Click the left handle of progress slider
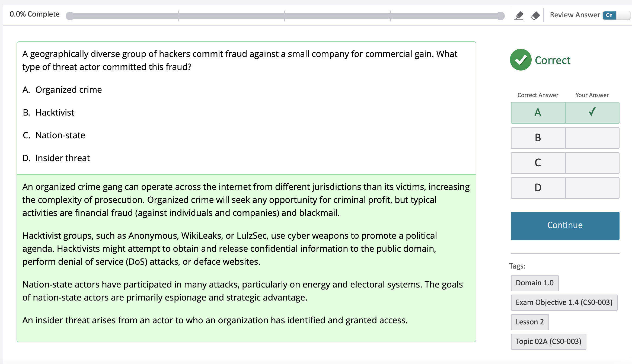 (70, 16)
